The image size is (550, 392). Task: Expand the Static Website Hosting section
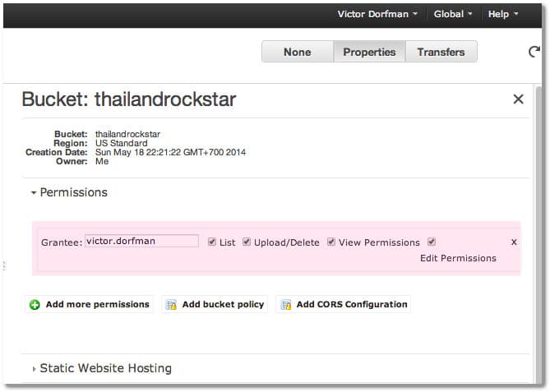coord(34,369)
